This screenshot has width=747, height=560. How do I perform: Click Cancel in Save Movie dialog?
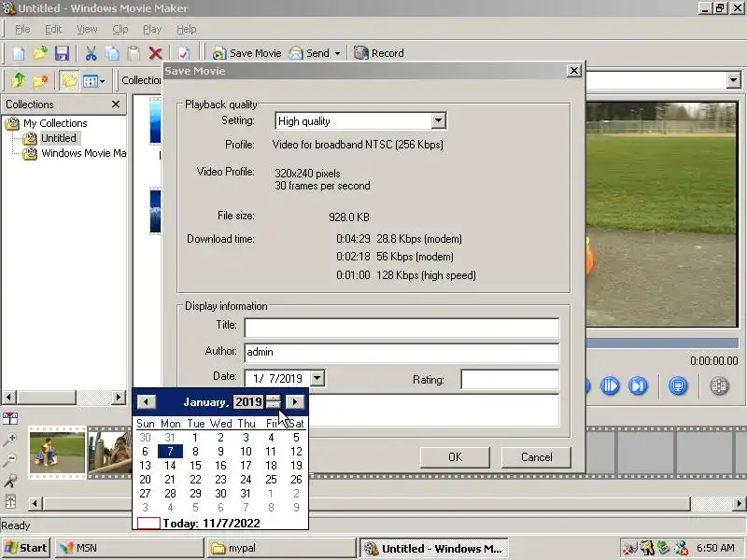(x=536, y=457)
